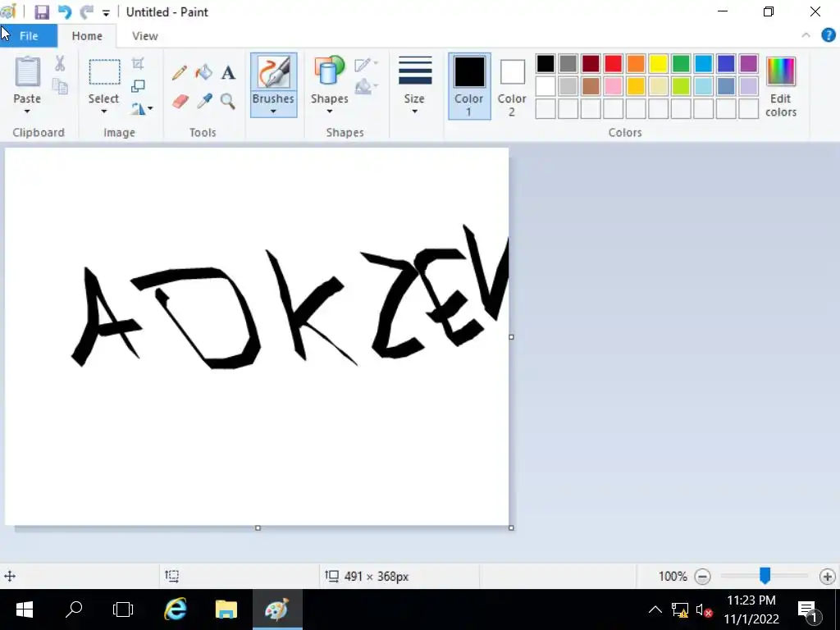Click the 100% zoom level text
The image size is (840, 630).
coord(673,577)
